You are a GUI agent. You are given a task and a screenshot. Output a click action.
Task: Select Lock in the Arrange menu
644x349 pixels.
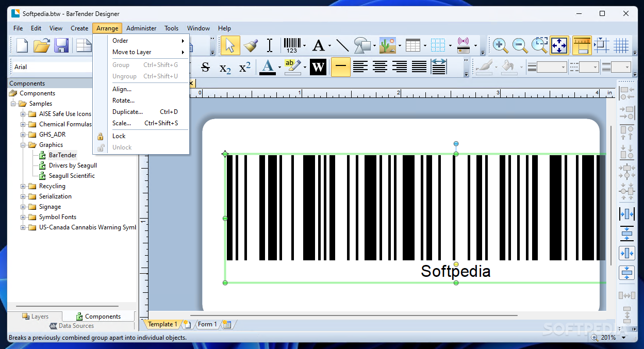click(141, 136)
